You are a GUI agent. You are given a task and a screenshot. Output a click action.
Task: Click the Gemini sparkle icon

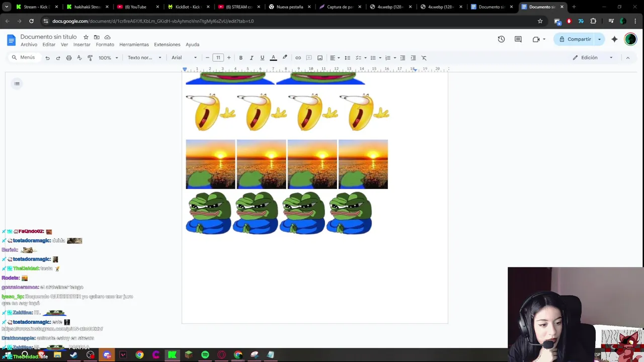point(614,39)
